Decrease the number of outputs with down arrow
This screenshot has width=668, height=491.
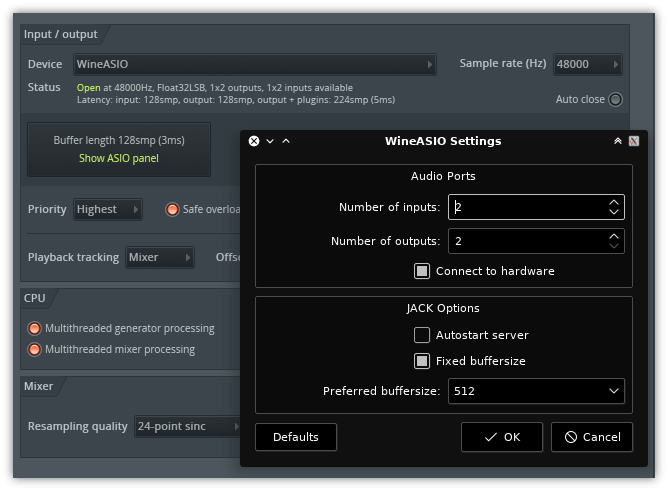point(614,246)
